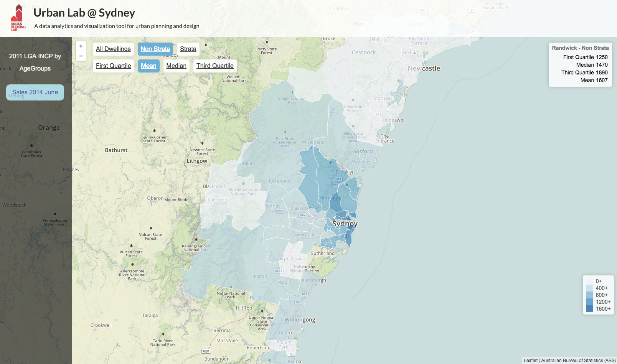This screenshot has width=617, height=364.
Task: Click the Bathurst label on the map
Action: [116, 150]
